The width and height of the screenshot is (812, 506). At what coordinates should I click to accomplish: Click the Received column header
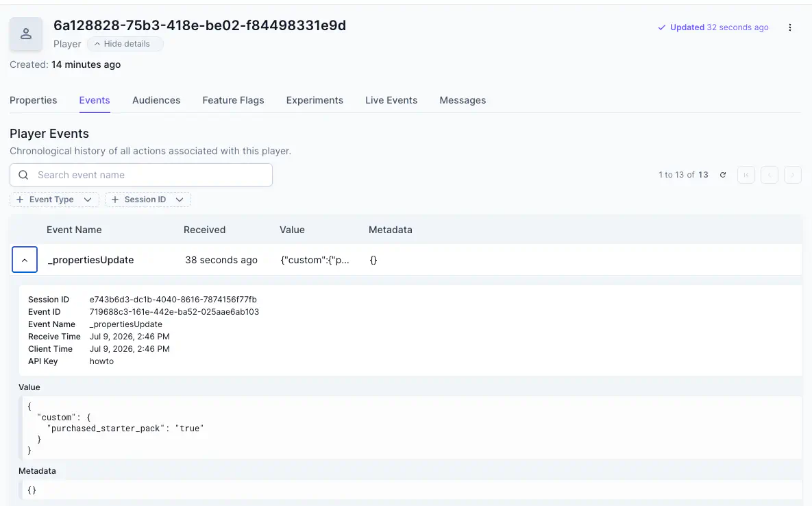tap(205, 230)
